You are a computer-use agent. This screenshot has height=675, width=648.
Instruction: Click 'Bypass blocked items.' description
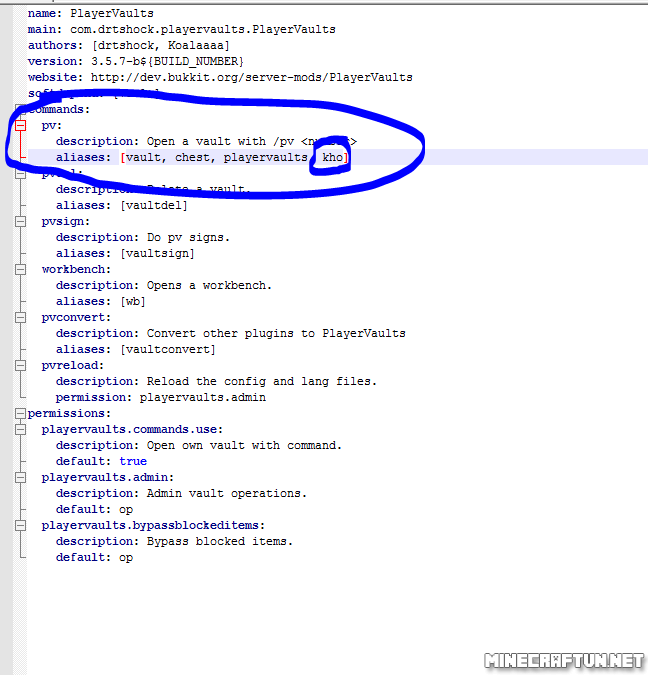click(220, 541)
